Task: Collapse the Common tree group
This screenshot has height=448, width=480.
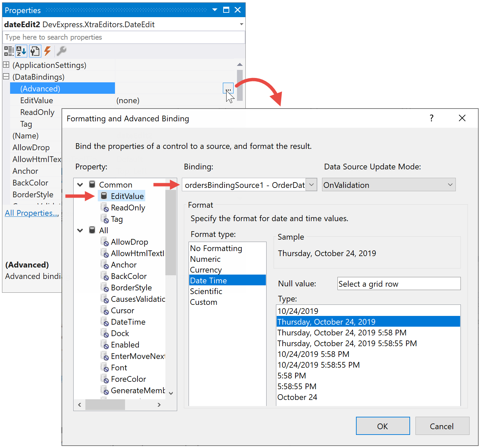Action: [x=80, y=185]
